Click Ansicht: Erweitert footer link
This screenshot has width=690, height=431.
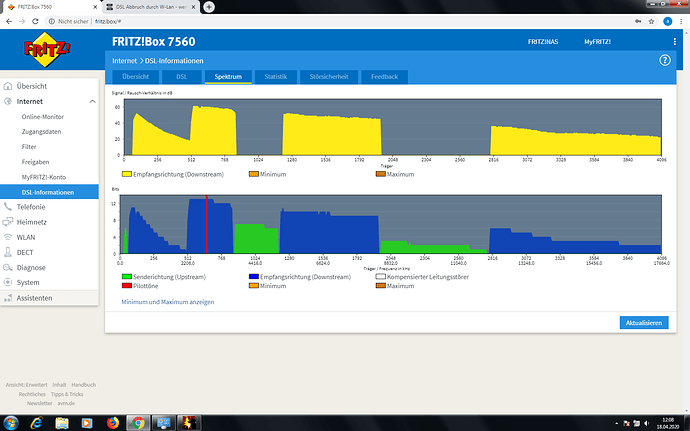26,385
